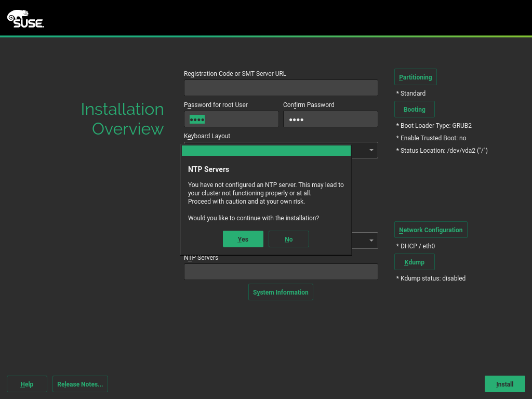This screenshot has width=532, height=399.
Task: Click into the NTP Servers input field
Action: pos(281,272)
